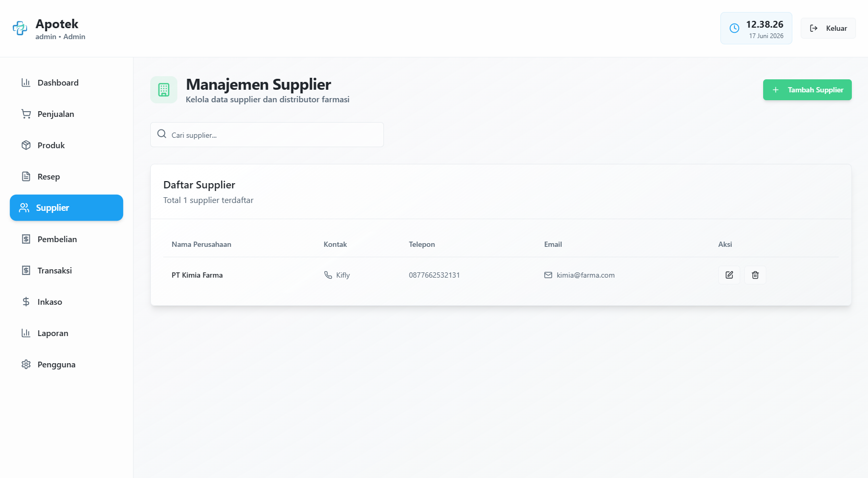Click the Pengguna gear icon
Viewport: 868px width, 478px height.
pyautogui.click(x=26, y=364)
